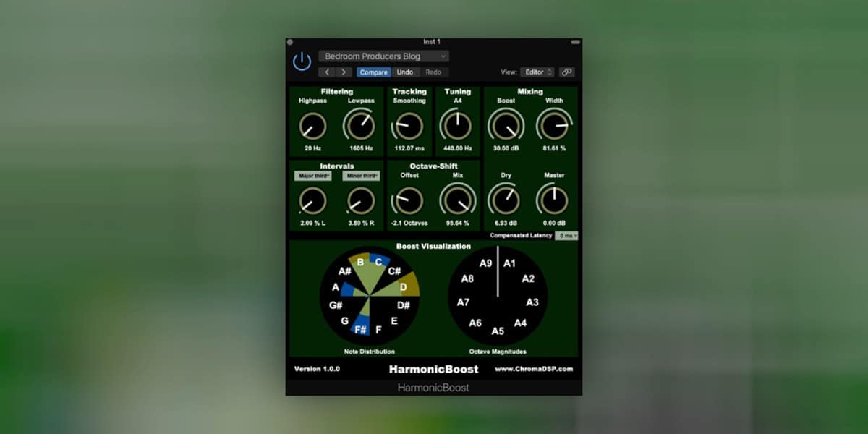Click the Tracking Smoothing knob
Image resolution: width=868 pixels, height=434 pixels.
[x=409, y=127]
